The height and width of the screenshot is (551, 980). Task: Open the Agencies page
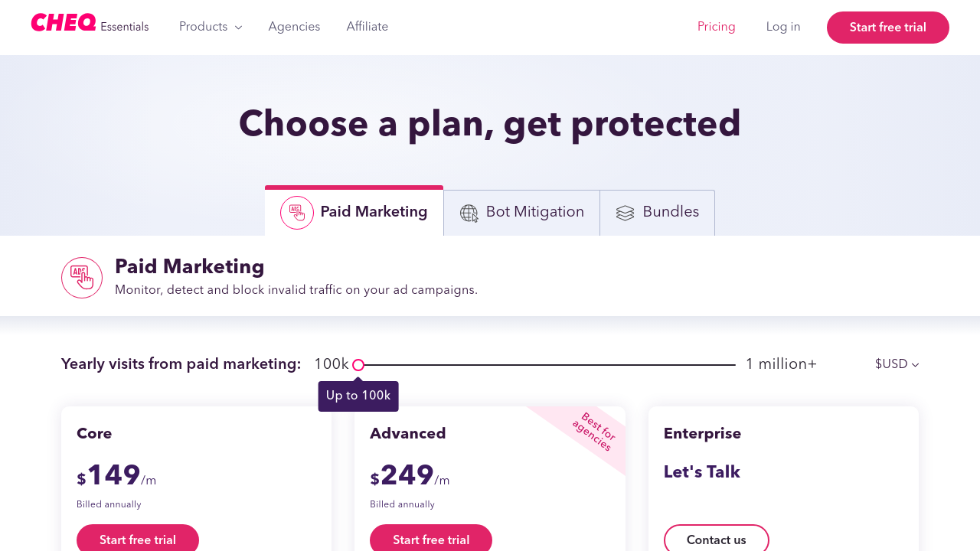294,27
